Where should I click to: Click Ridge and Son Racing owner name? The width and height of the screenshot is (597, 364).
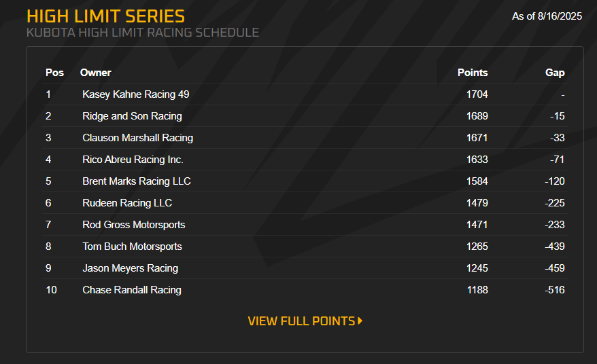coord(132,116)
